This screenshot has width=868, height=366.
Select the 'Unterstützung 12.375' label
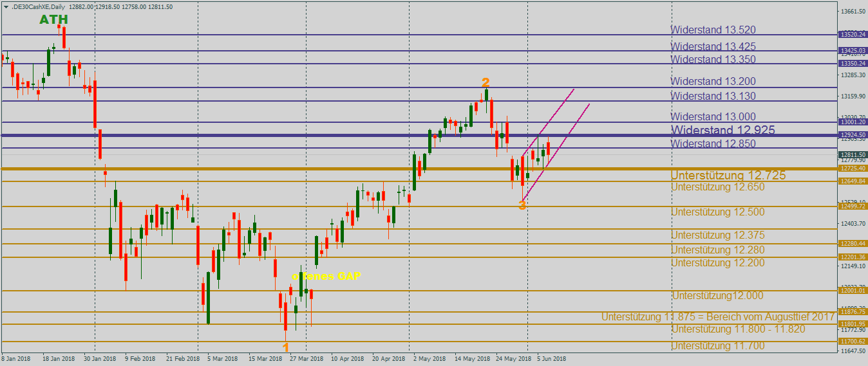717,235
